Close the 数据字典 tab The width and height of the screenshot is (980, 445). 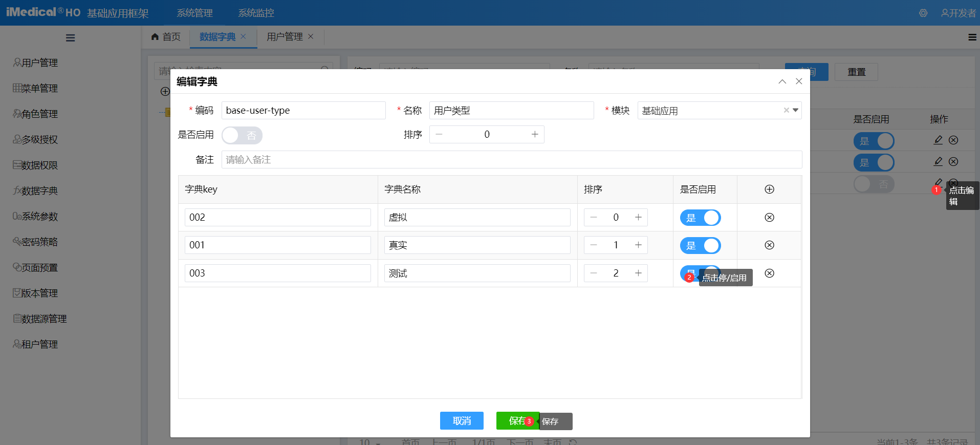[243, 36]
